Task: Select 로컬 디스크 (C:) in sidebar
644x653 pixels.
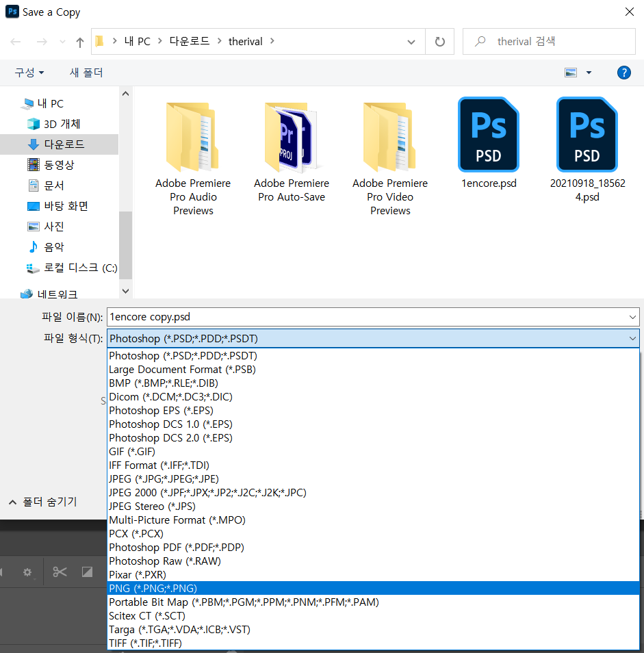Action: [72, 268]
